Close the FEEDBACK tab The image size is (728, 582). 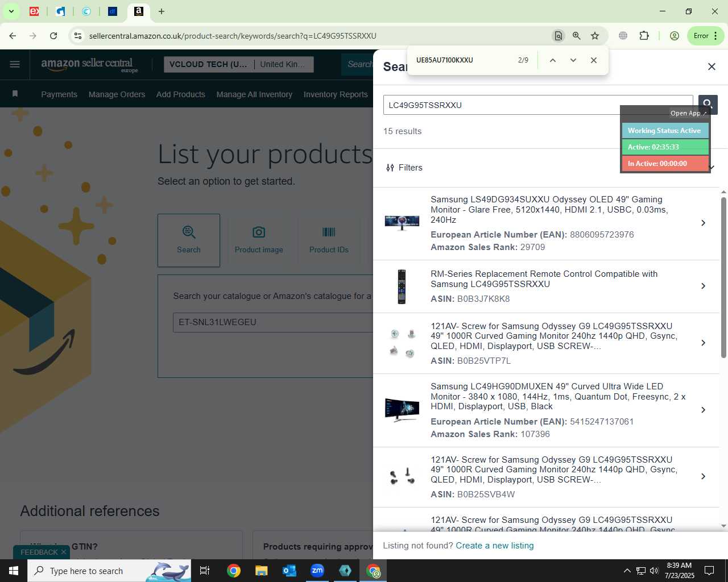click(x=64, y=552)
